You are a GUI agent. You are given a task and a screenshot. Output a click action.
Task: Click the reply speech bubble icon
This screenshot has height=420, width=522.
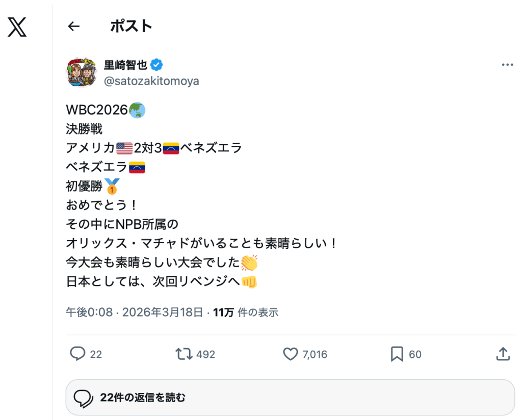pos(77,354)
